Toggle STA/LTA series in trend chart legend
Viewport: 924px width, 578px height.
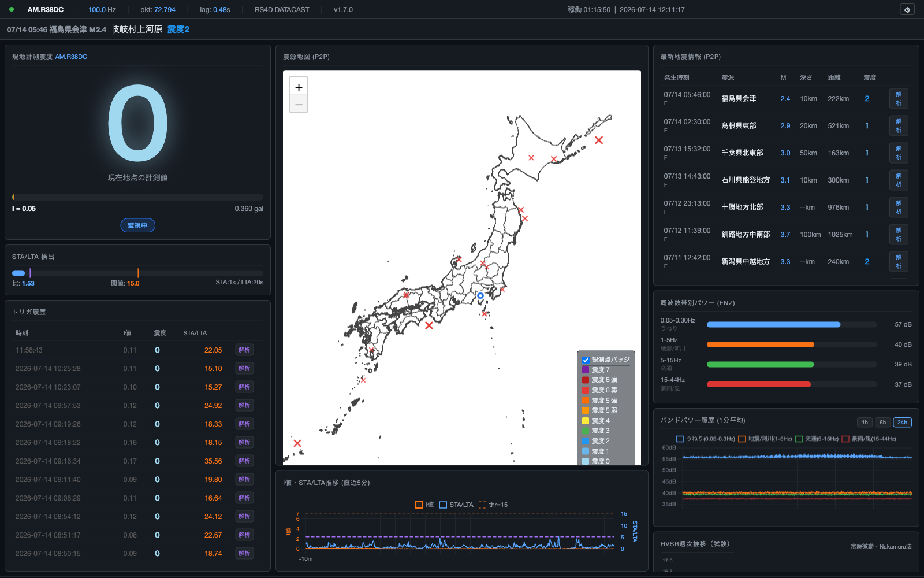[x=456, y=505]
